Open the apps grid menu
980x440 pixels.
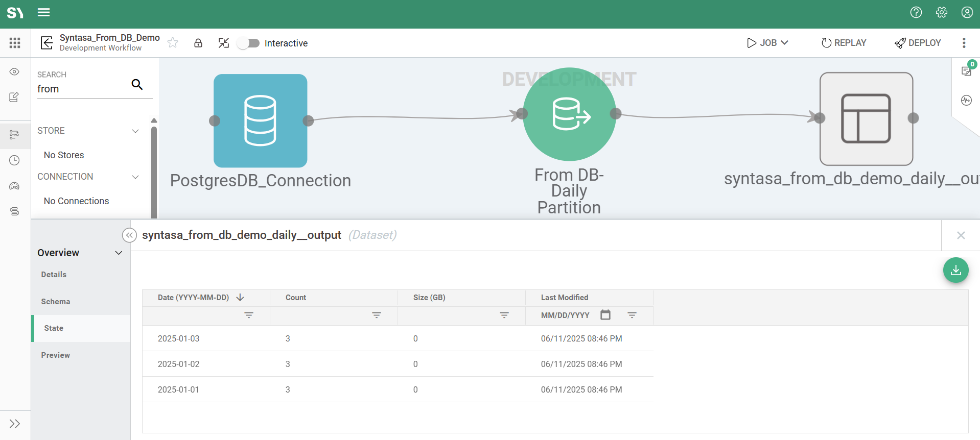click(15, 43)
